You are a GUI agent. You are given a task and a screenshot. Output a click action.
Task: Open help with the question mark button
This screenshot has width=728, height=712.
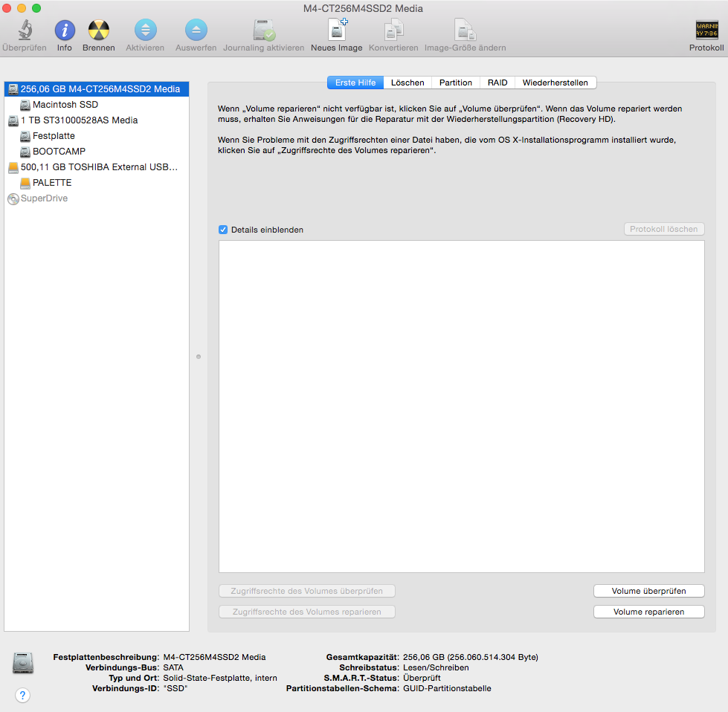coord(22,696)
